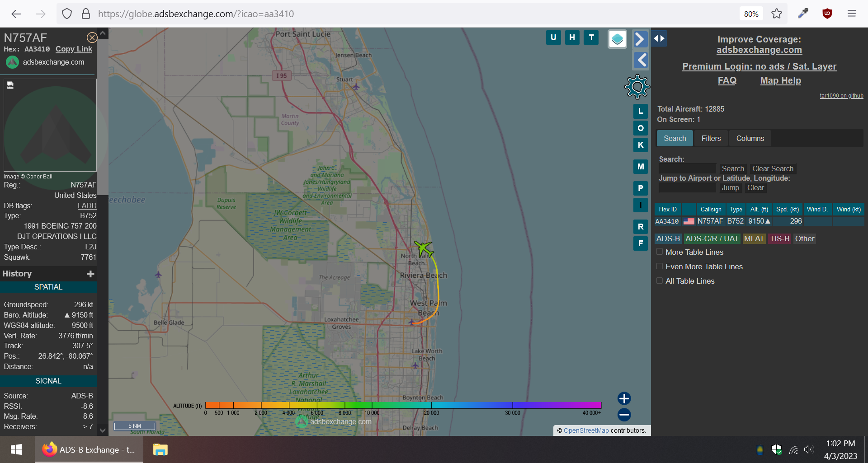Screen dimensions: 868x463
Task: Sort table by Alt. (ft) column
Action: point(759,209)
